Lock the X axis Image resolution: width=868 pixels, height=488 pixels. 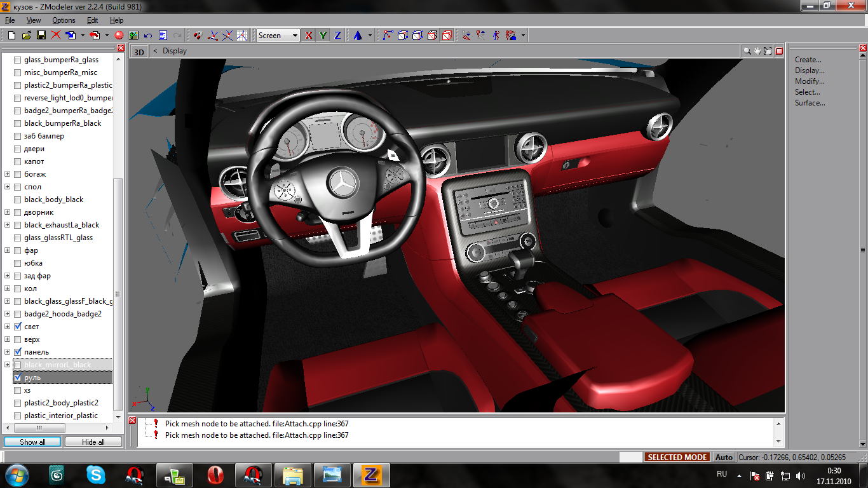pos(309,36)
